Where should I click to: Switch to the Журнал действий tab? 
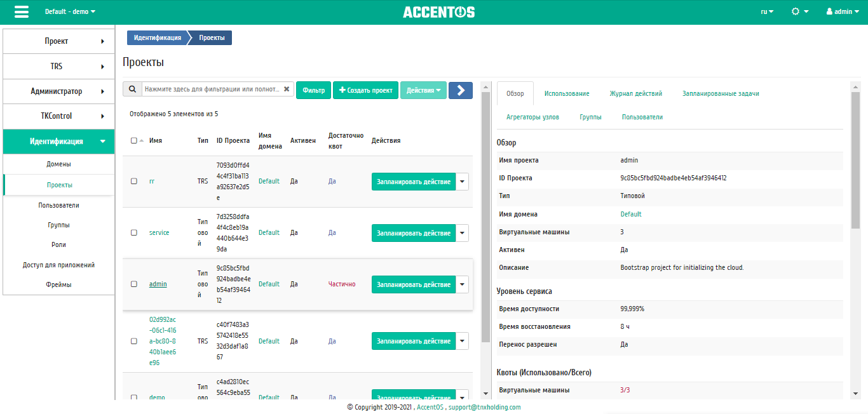pyautogui.click(x=636, y=93)
